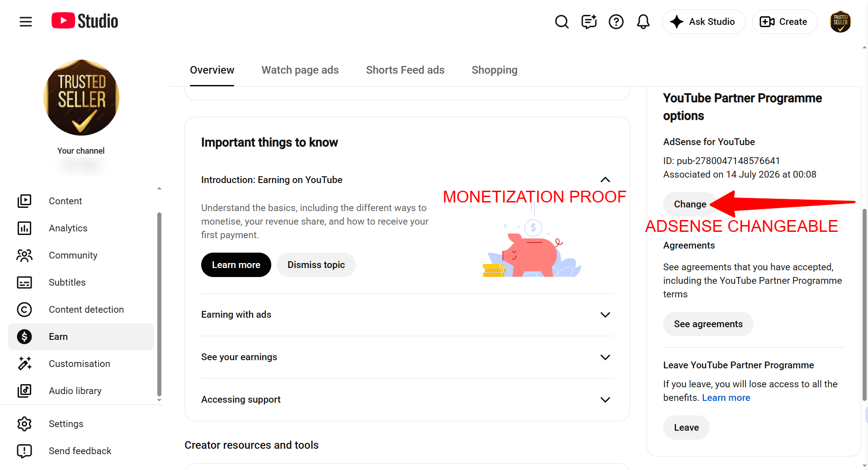This screenshot has width=868, height=470.
Task: Click the Creator resources and tools heading
Action: [x=251, y=445]
